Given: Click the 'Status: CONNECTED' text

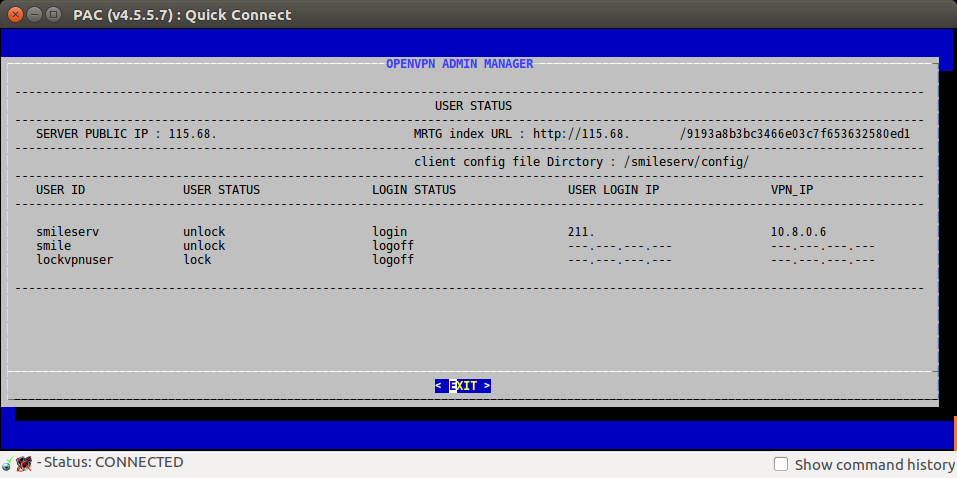Looking at the screenshot, I should click(114, 462).
